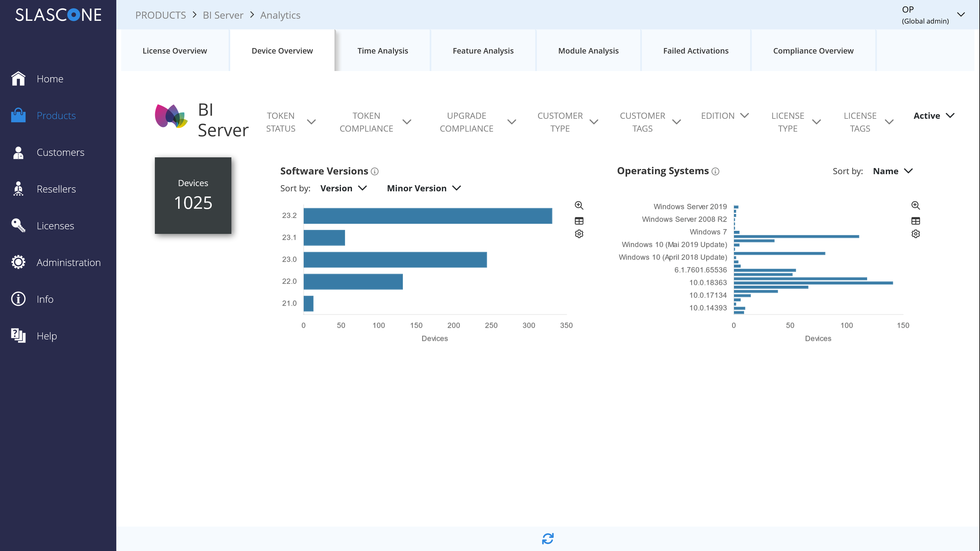
Task: Show Software Versions data as table
Action: [x=579, y=221]
